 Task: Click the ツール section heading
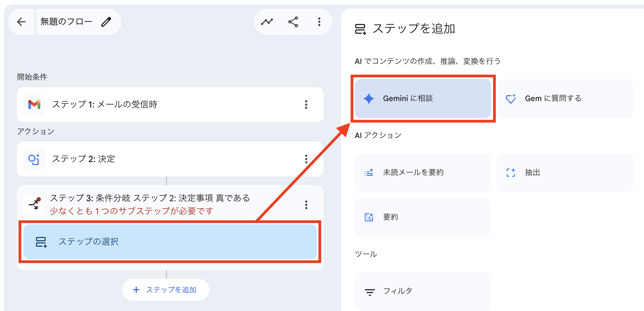pyautogui.click(x=366, y=254)
